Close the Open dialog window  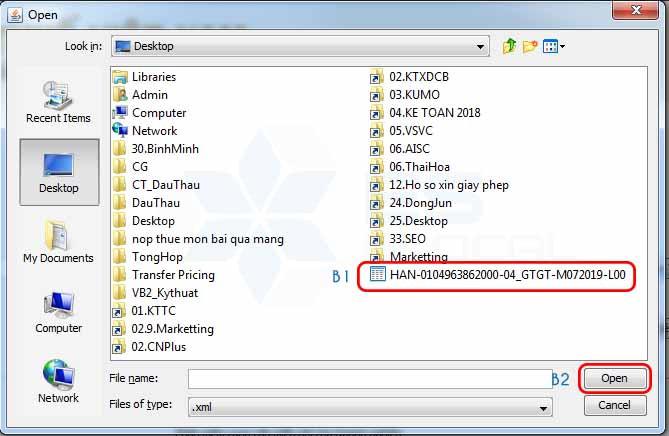pos(635,10)
